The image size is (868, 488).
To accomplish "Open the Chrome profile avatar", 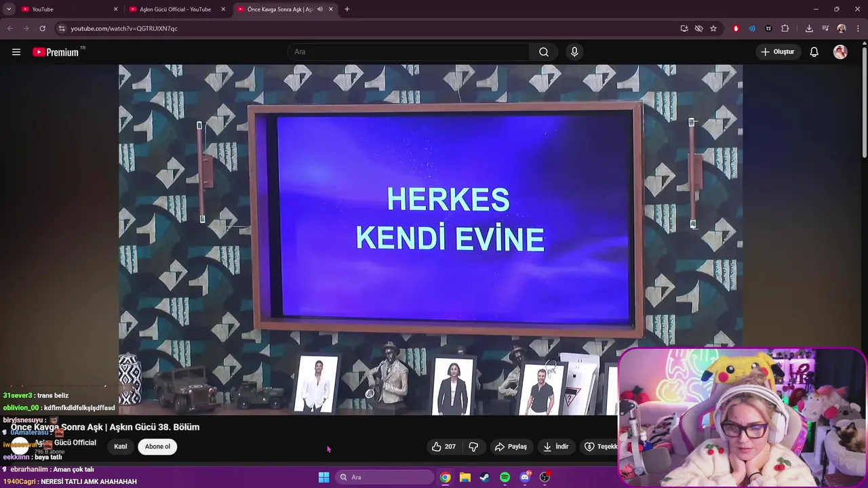I will pos(842,28).
